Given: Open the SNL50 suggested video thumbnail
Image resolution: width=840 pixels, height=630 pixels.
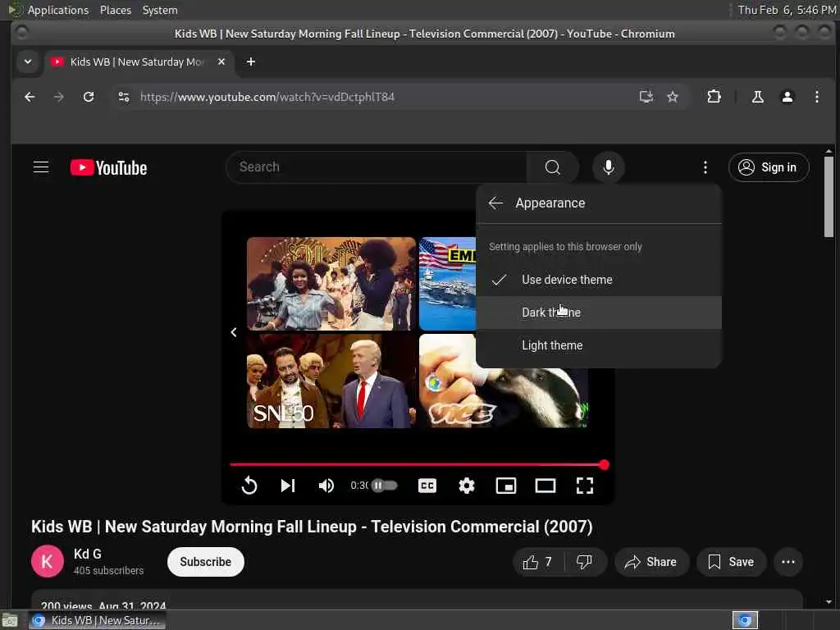Looking at the screenshot, I should click(331, 381).
